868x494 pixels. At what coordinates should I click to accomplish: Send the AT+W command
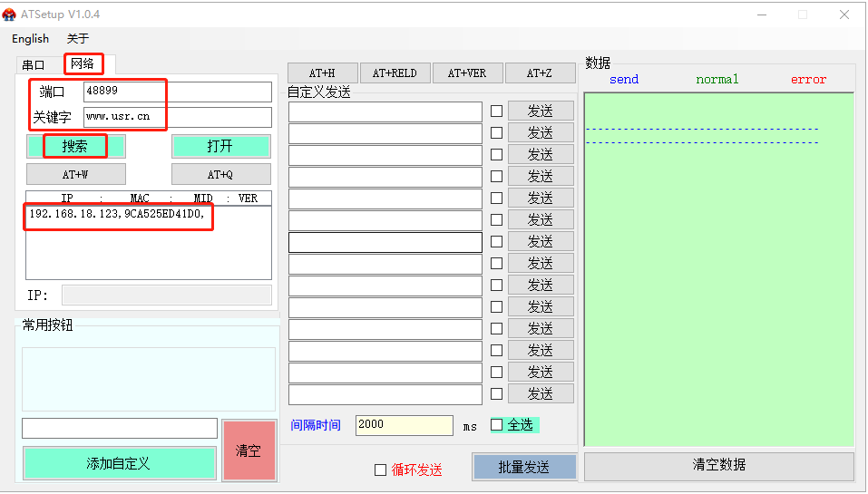click(x=75, y=175)
